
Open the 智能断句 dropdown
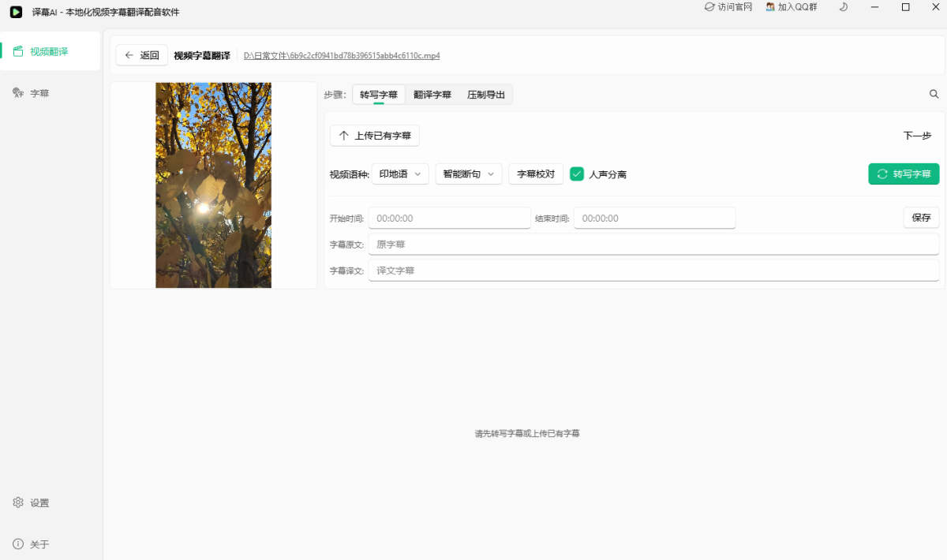pyautogui.click(x=469, y=174)
